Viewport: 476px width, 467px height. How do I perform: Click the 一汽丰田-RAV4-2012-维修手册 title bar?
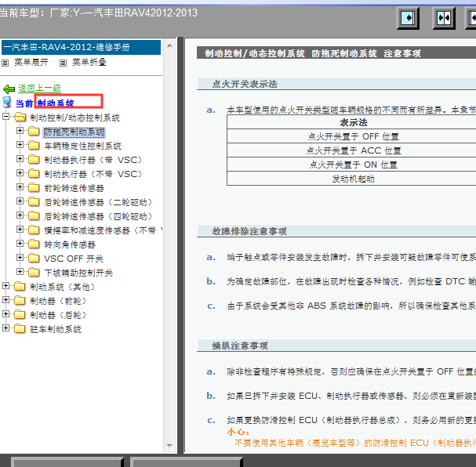81,47
